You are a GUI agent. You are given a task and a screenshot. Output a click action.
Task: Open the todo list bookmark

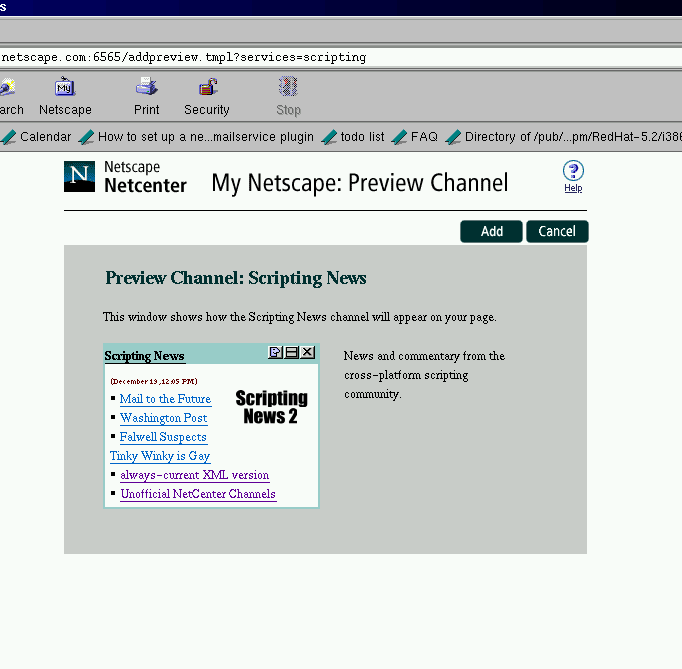coord(361,137)
